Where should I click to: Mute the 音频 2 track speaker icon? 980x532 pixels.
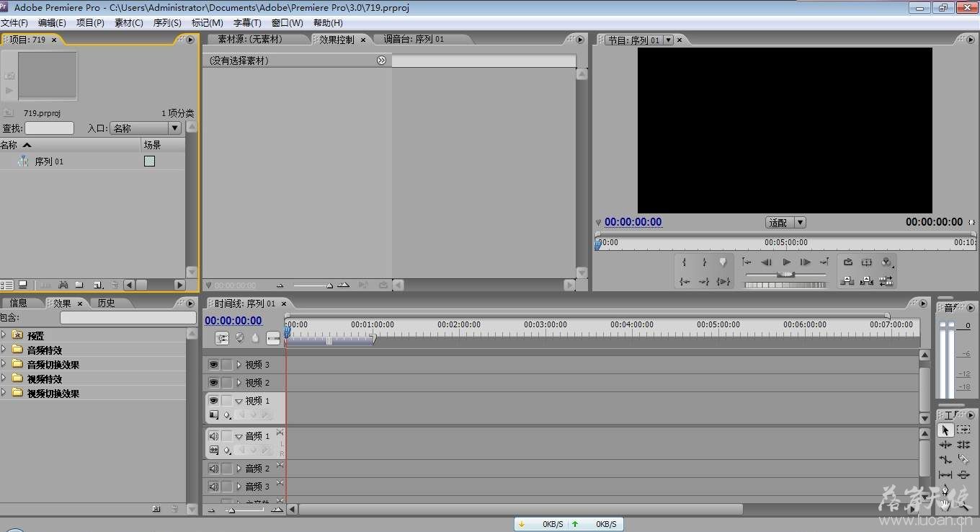(x=213, y=469)
